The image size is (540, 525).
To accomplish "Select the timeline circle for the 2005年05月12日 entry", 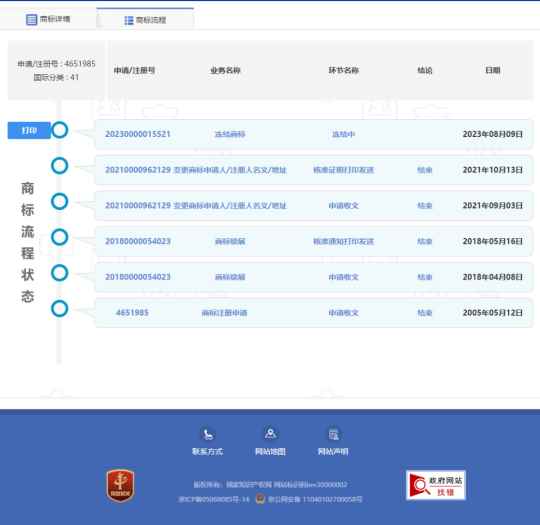I will point(60,309).
